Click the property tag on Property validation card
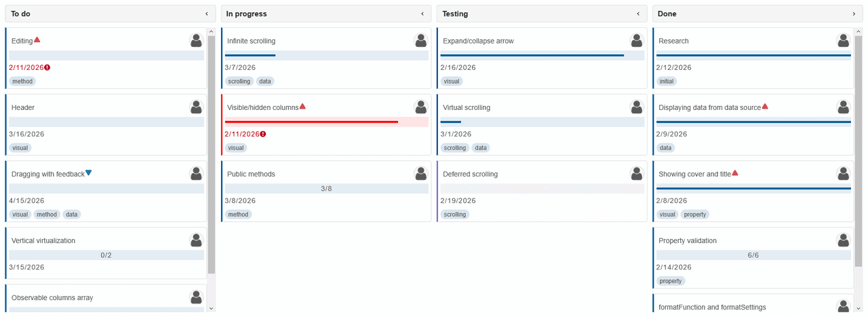Viewport: 868px width, 317px height. pyautogui.click(x=671, y=281)
